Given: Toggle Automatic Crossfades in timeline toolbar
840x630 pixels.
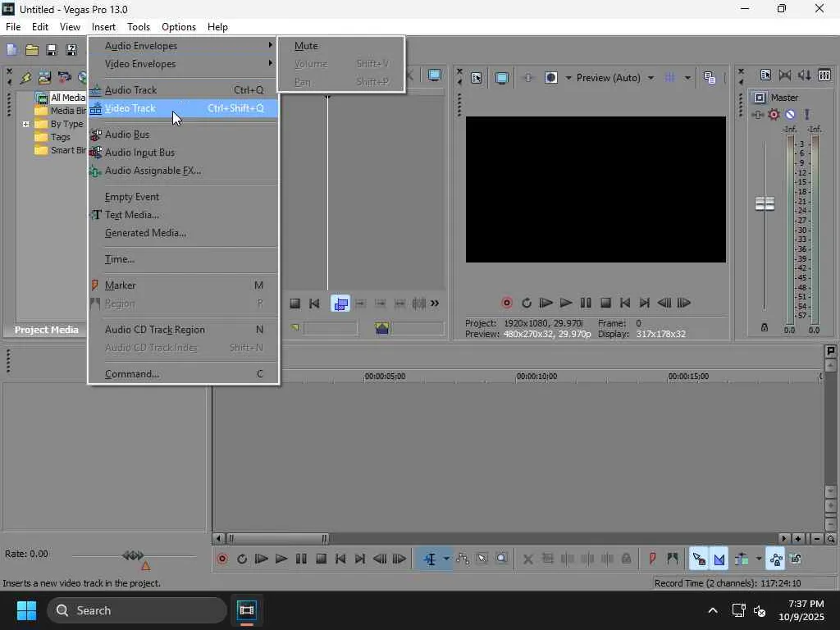Looking at the screenshot, I should pyautogui.click(x=719, y=559).
